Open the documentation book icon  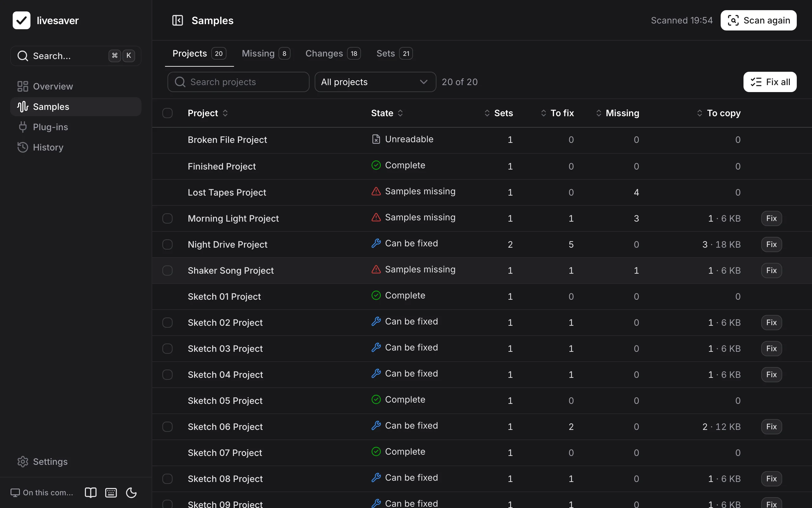pyautogui.click(x=91, y=492)
